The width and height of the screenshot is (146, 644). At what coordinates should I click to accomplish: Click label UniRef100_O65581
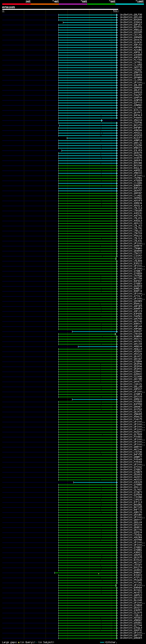(x=131, y=198)
